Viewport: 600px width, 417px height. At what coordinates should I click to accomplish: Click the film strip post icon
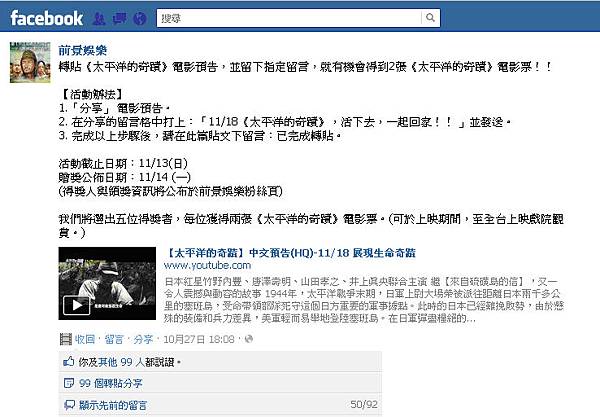[66, 339]
